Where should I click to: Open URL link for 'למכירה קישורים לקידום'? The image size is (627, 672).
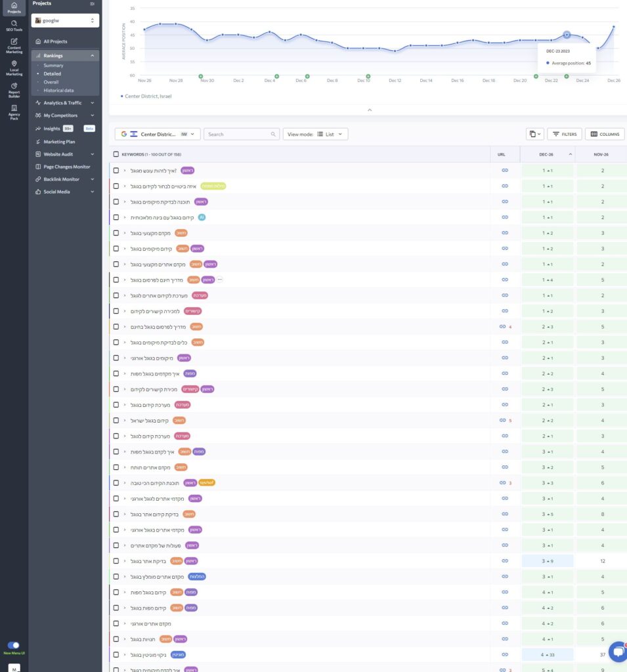505,310
